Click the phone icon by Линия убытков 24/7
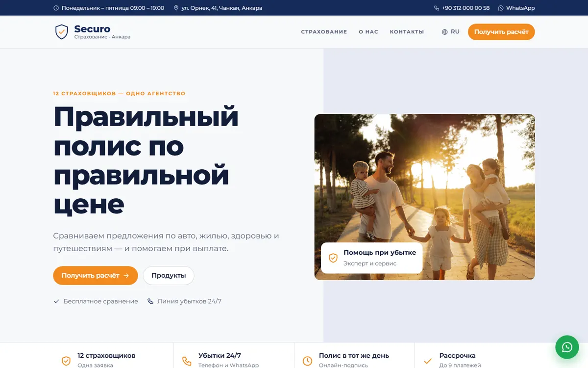The height and width of the screenshot is (368, 588). [x=150, y=301]
